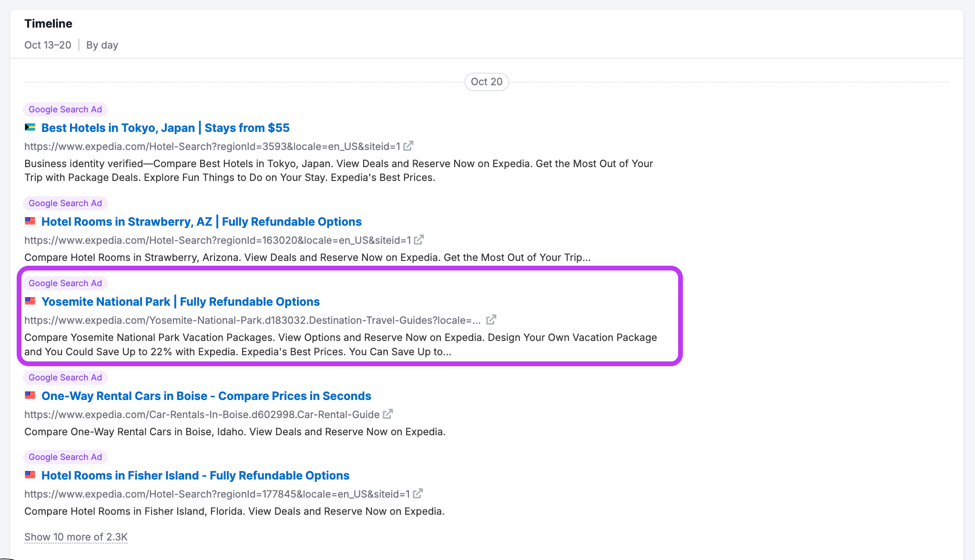The image size is (975, 560).
Task: Click the Oct 13–20 date range
Action: (48, 45)
